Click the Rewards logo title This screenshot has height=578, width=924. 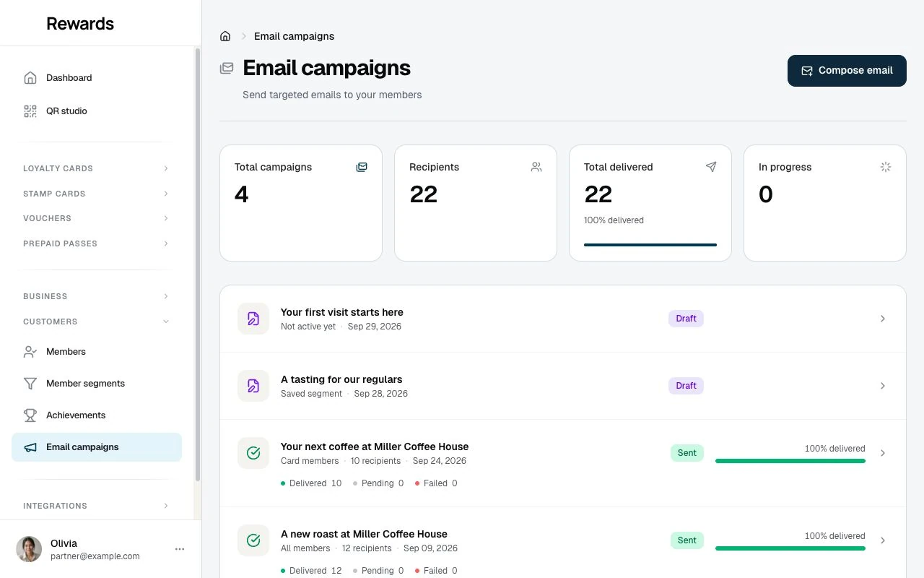tap(80, 23)
